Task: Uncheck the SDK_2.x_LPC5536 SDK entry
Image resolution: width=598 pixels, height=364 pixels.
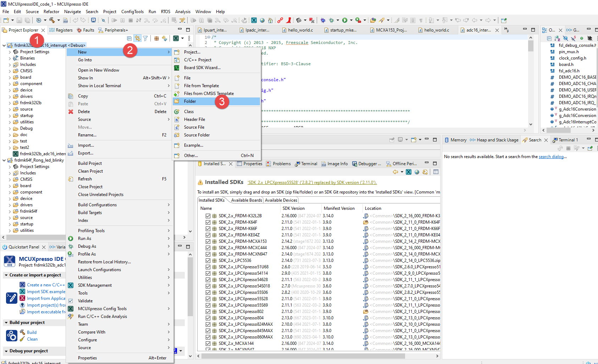Action: 208,261
